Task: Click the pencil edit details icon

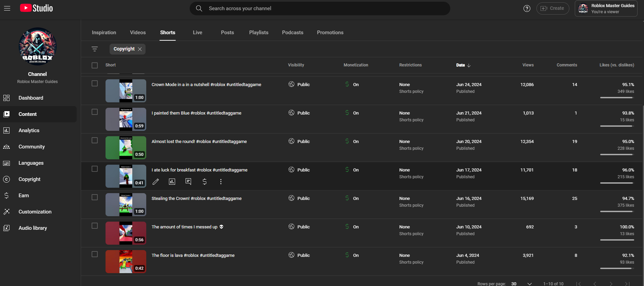Action: [x=156, y=182]
